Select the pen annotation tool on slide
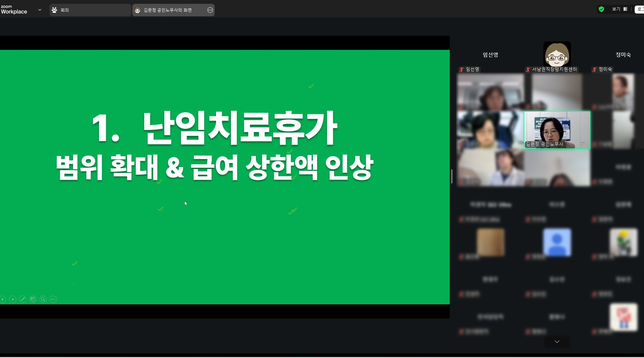Screen dimensions: 644x358 tap(23, 299)
